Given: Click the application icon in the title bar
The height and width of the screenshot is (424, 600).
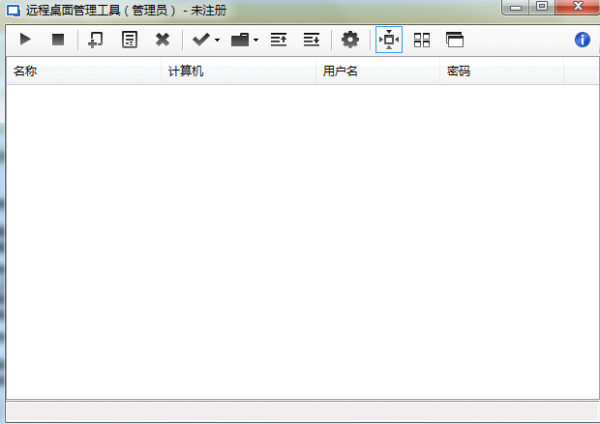Looking at the screenshot, I should (x=14, y=10).
